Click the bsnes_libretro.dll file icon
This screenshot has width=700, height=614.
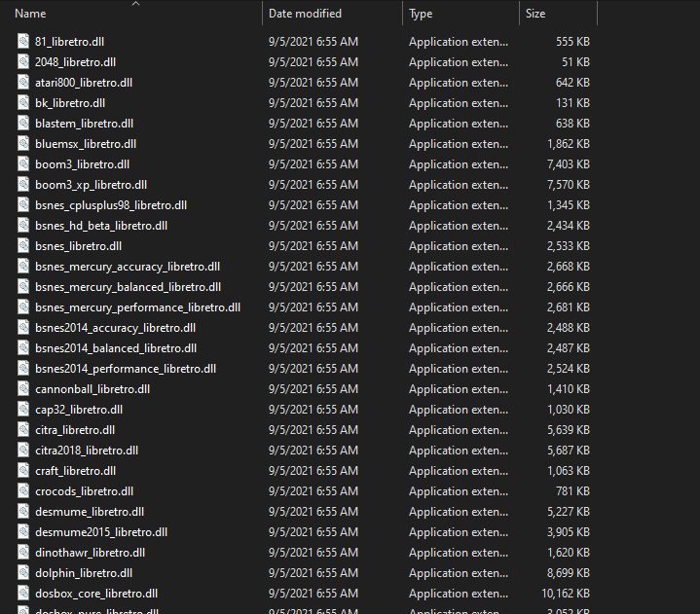23,246
